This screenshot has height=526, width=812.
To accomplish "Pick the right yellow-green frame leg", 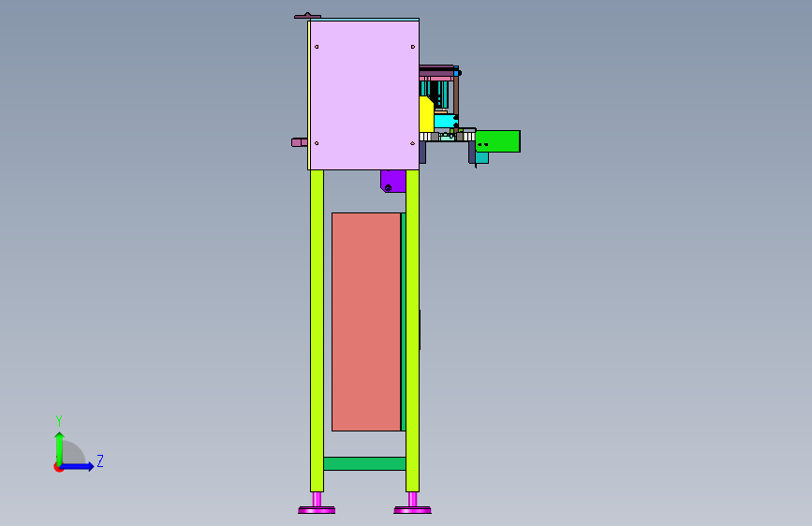I will tap(412, 330).
